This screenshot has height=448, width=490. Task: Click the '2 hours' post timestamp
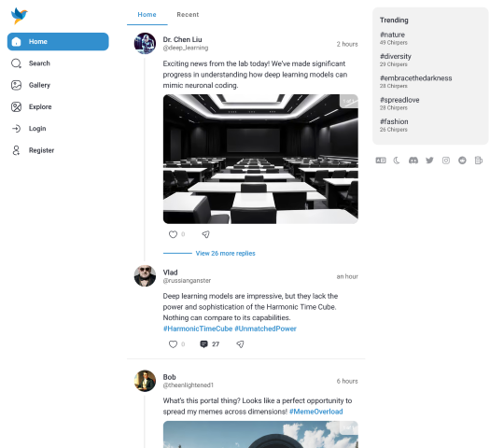(x=347, y=44)
